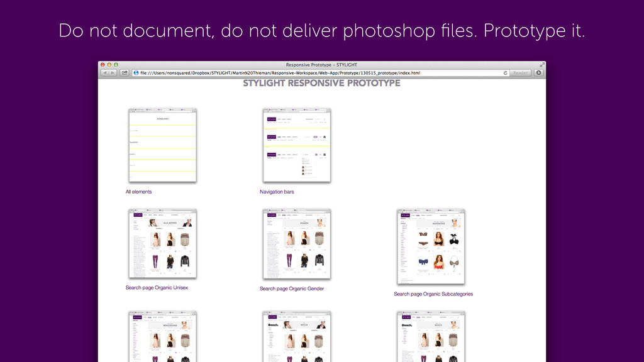Click the Reader button in address bar

[x=521, y=73]
